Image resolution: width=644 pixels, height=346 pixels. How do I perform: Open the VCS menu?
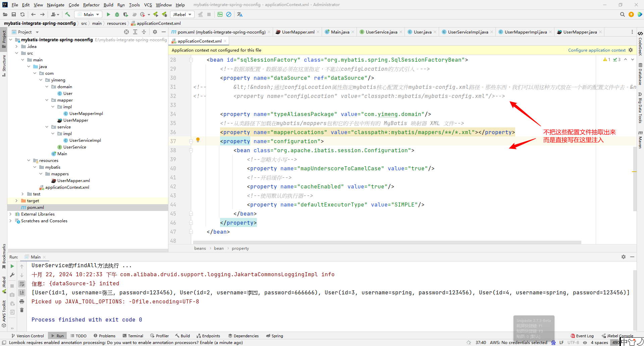(148, 5)
